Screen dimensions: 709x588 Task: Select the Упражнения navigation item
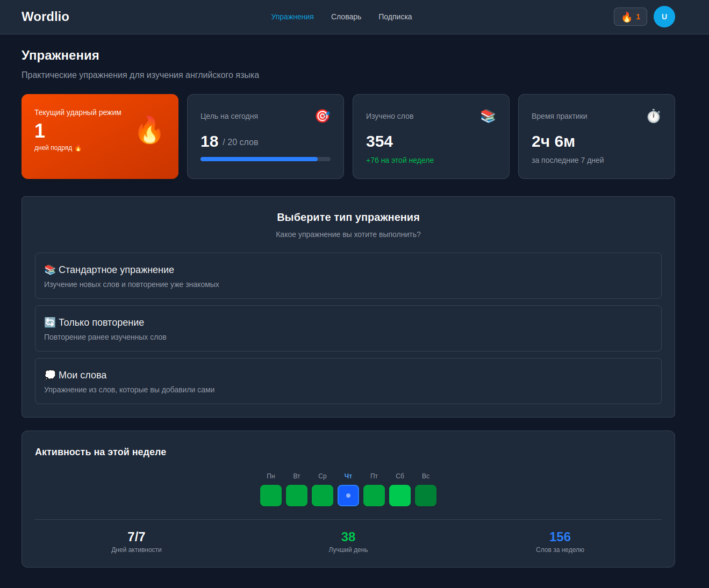[292, 17]
